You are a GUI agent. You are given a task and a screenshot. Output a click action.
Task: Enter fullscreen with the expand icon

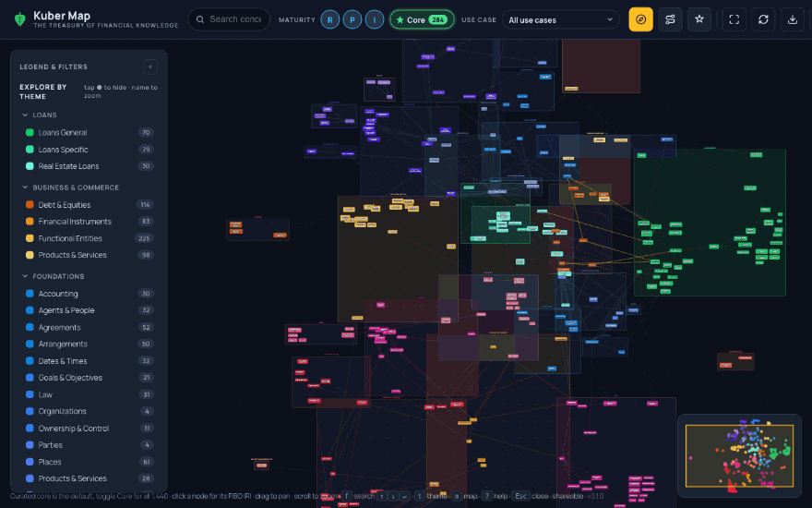(734, 19)
